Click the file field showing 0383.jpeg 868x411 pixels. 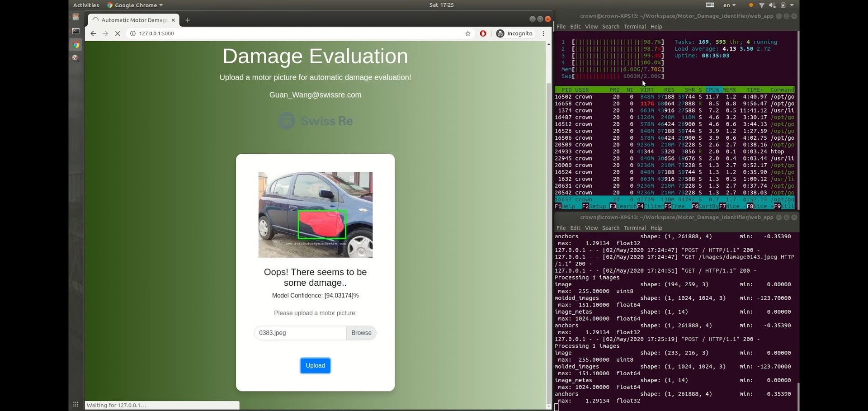pos(300,333)
